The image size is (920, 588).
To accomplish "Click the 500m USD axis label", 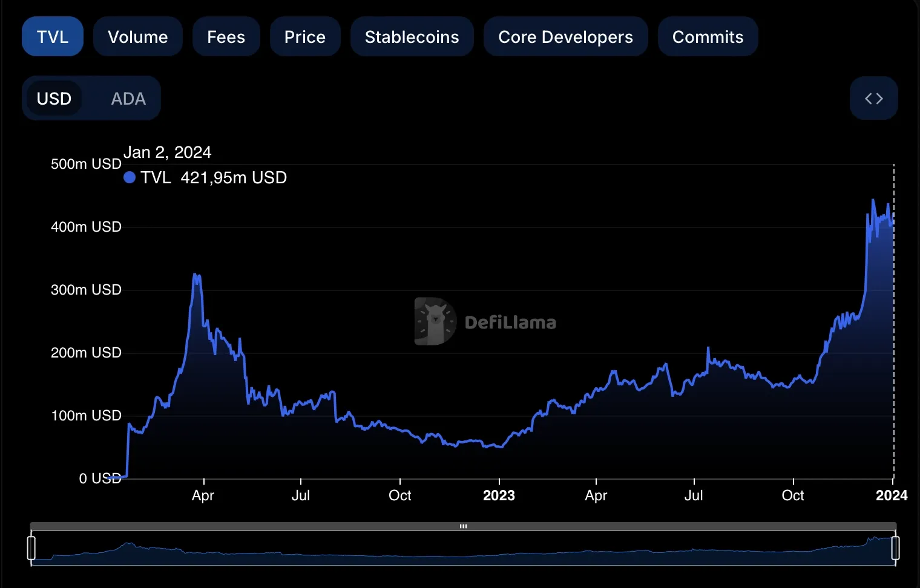I will (86, 164).
